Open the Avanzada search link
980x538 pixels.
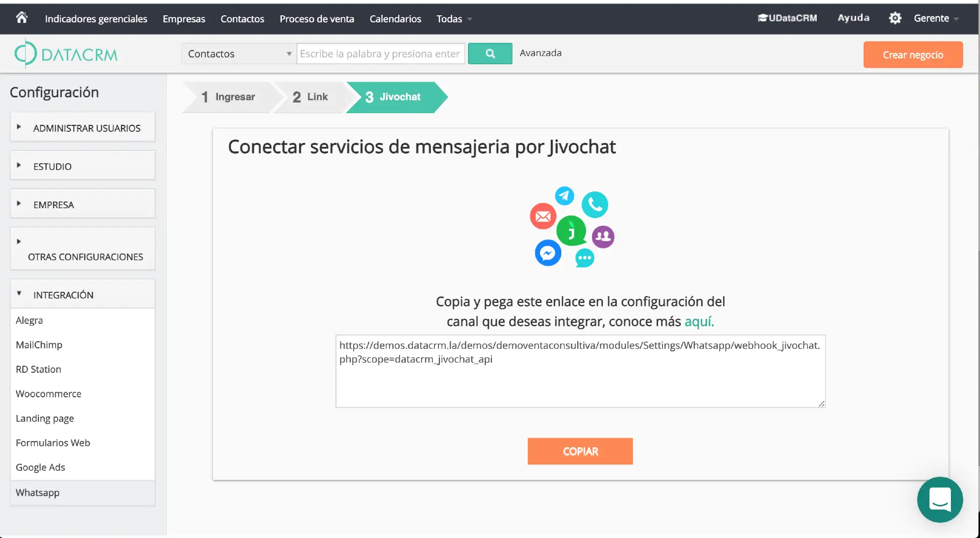tap(541, 53)
